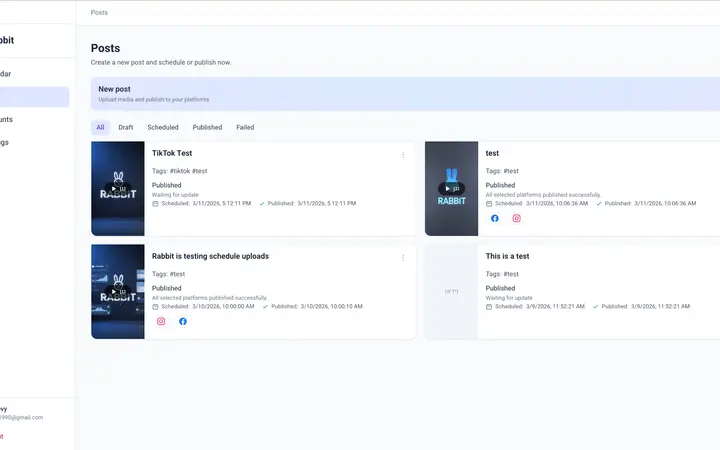Click the Facebook icon on the "test" post
Viewport: 720px width, 450px height.
click(x=495, y=218)
